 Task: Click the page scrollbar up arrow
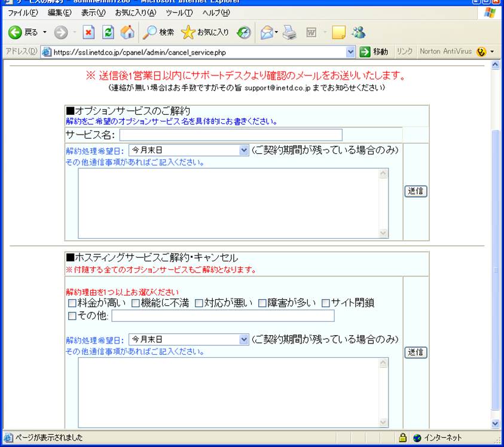point(495,65)
